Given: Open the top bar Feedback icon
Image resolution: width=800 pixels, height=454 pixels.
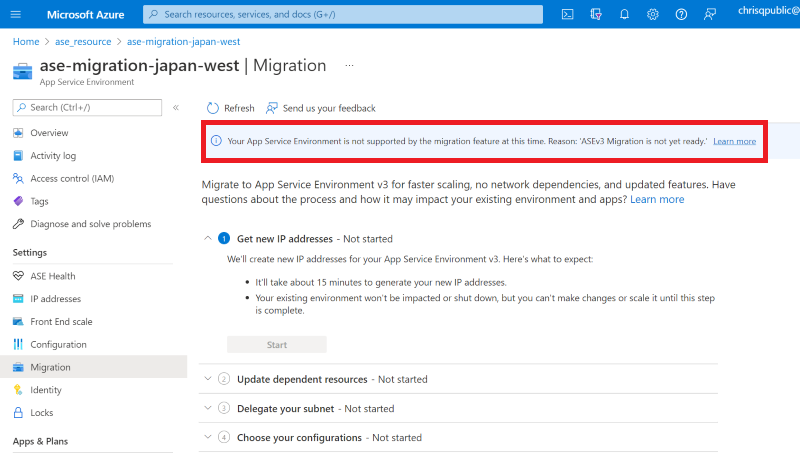Looking at the screenshot, I should click(x=710, y=14).
